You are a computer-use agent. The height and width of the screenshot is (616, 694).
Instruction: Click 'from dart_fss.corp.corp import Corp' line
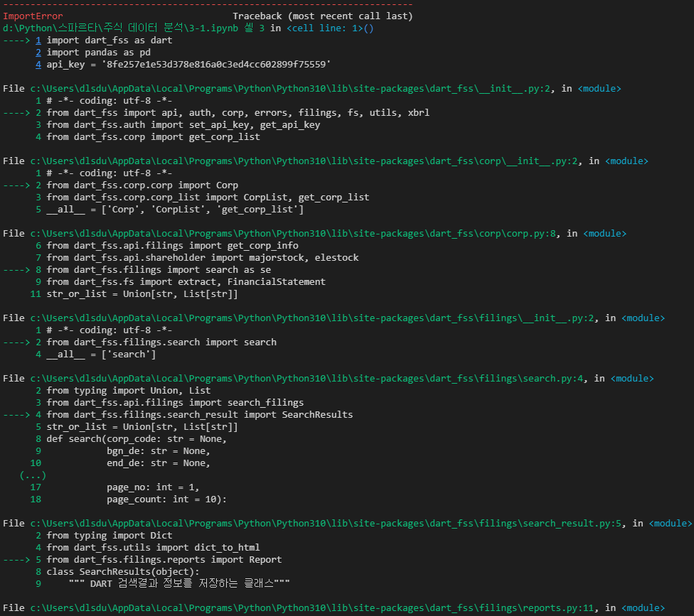[142, 185]
